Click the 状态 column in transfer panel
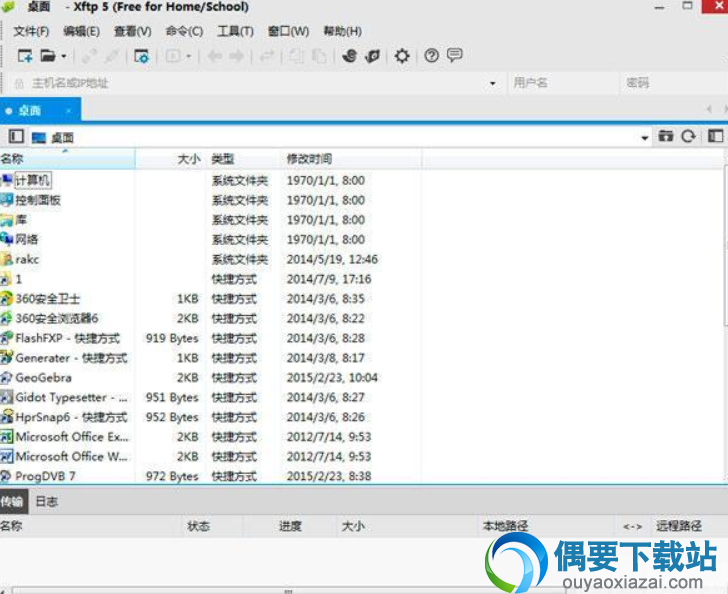Image resolution: width=728 pixels, height=594 pixels. point(198,526)
